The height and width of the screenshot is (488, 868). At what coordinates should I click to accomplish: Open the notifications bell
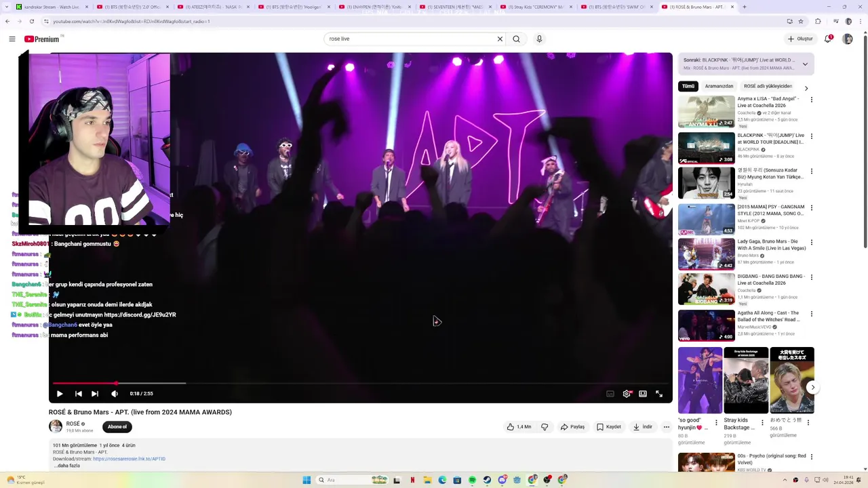pos(828,39)
